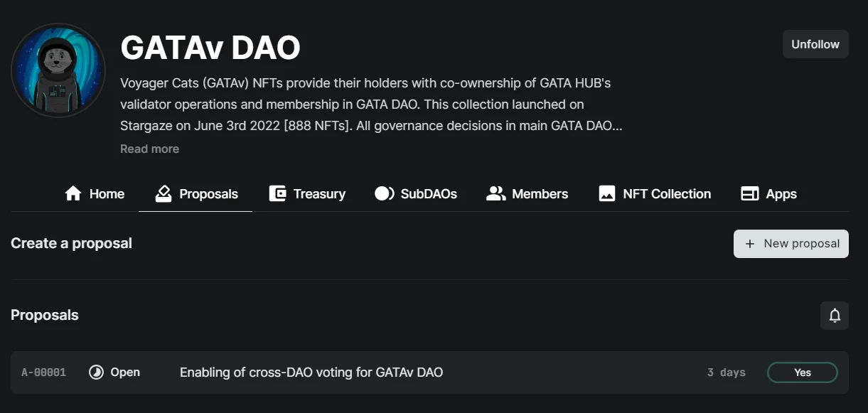Click the Open status clock icon
Screen dimensions: 868x413
click(96, 372)
